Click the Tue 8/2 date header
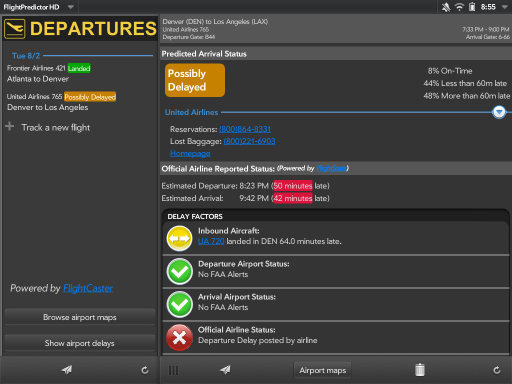Screen dimensions: 512x384 [x=26, y=56]
